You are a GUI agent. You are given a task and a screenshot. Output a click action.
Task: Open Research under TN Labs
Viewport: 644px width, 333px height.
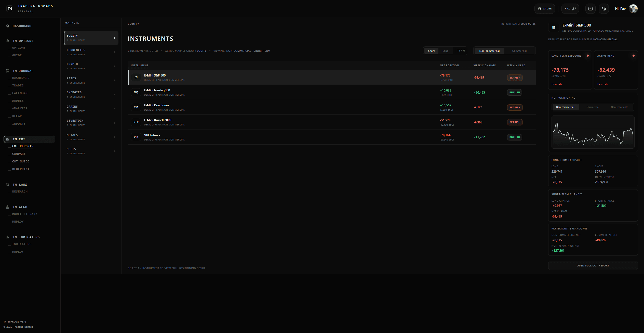coord(20,191)
